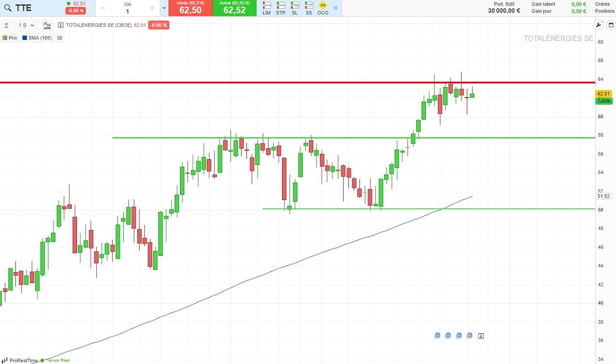Viewport: 616px width, 364px height.
Task: Open the Prix price settings label
Action: coord(13,38)
